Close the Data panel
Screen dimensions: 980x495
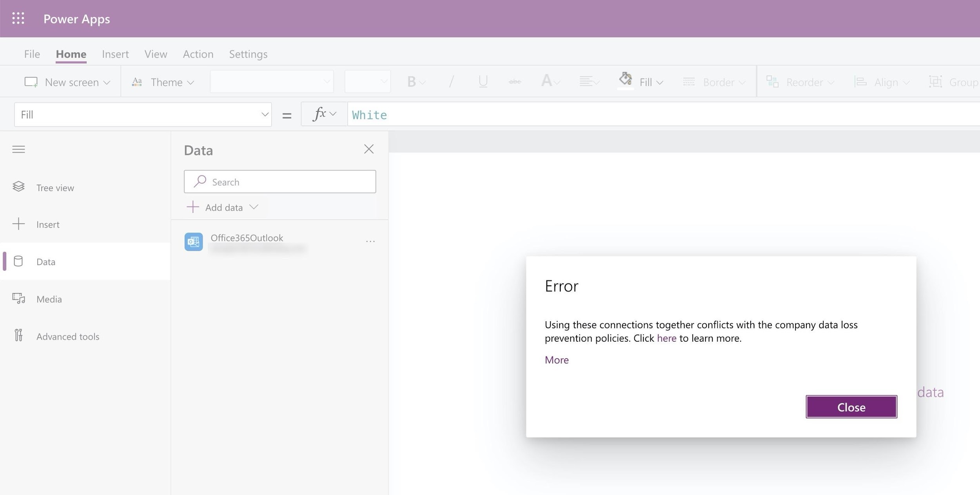[368, 149]
